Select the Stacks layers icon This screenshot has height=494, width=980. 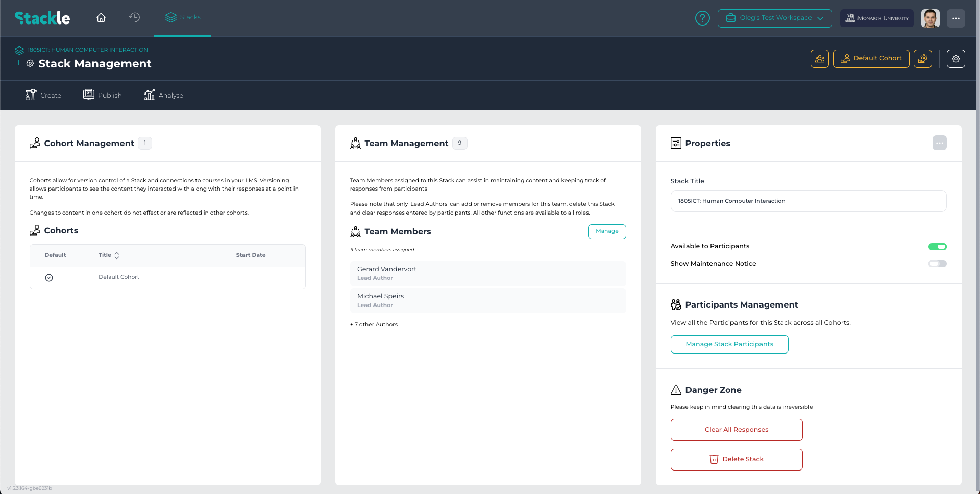pos(170,17)
